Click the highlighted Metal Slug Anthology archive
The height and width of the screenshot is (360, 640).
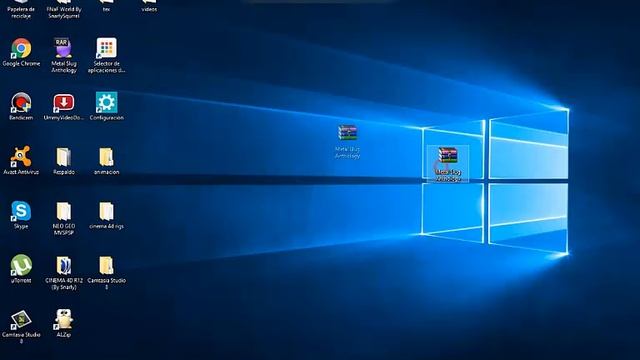[x=448, y=164]
